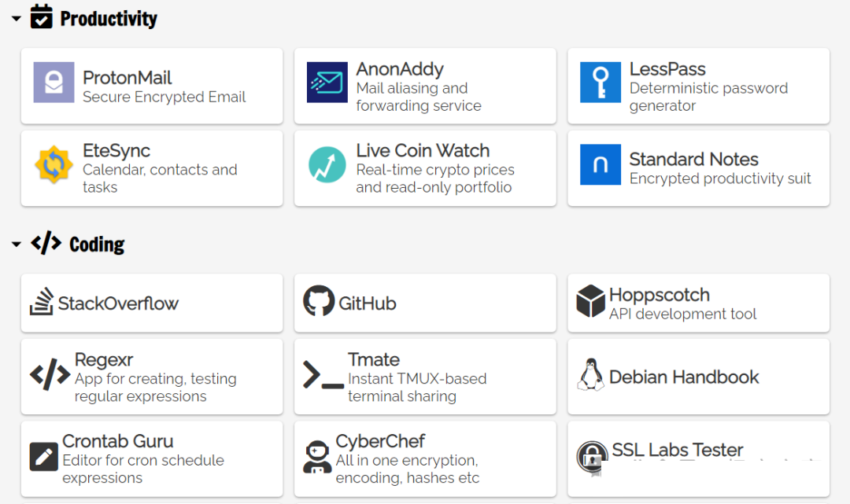
Task: Collapse the Productivity section arrow
Action: pos(16,18)
